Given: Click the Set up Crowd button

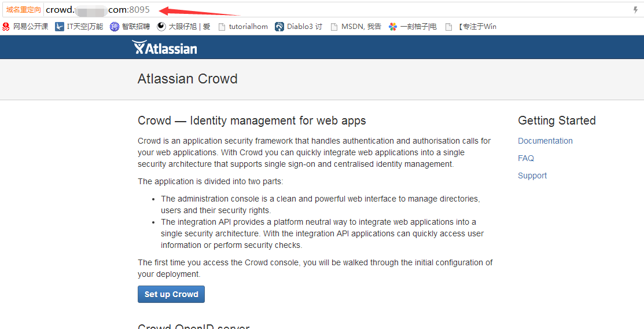Looking at the screenshot, I should click(x=171, y=294).
